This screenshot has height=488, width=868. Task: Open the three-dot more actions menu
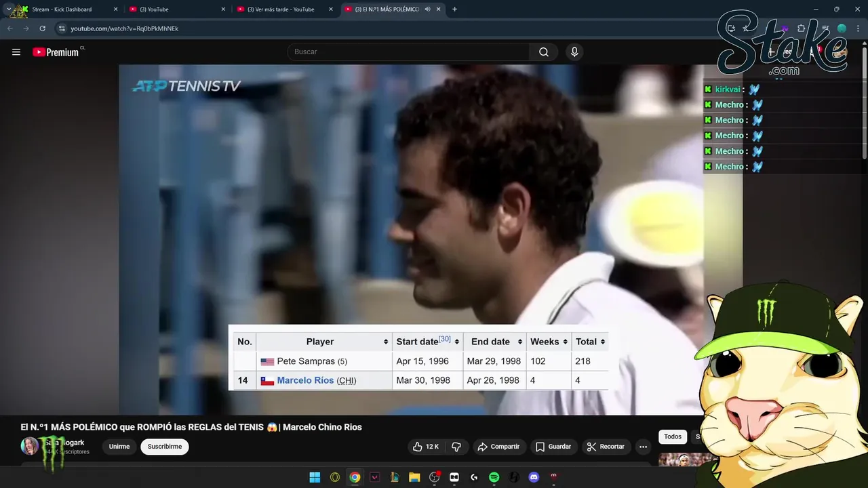click(643, 447)
